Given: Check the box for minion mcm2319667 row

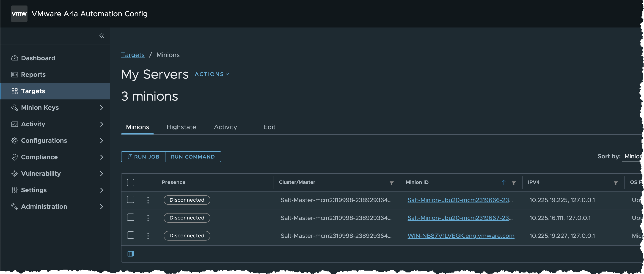Looking at the screenshot, I should [x=130, y=217].
